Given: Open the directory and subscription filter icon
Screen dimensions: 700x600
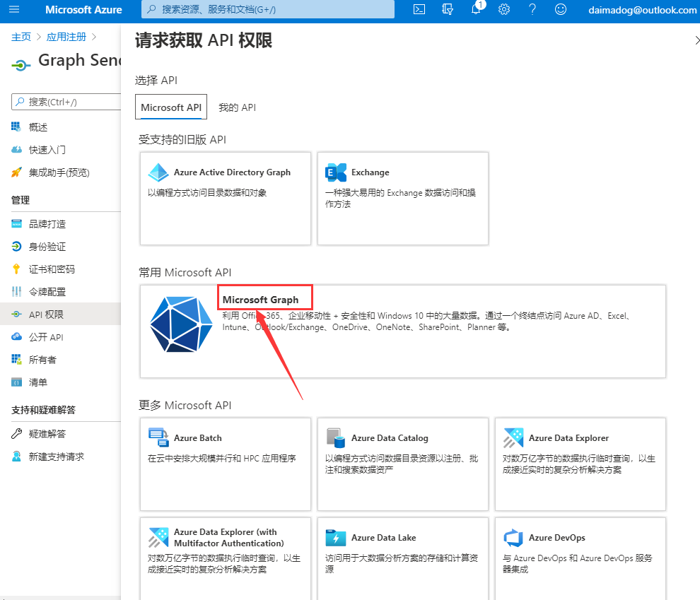Looking at the screenshot, I should tap(448, 9).
